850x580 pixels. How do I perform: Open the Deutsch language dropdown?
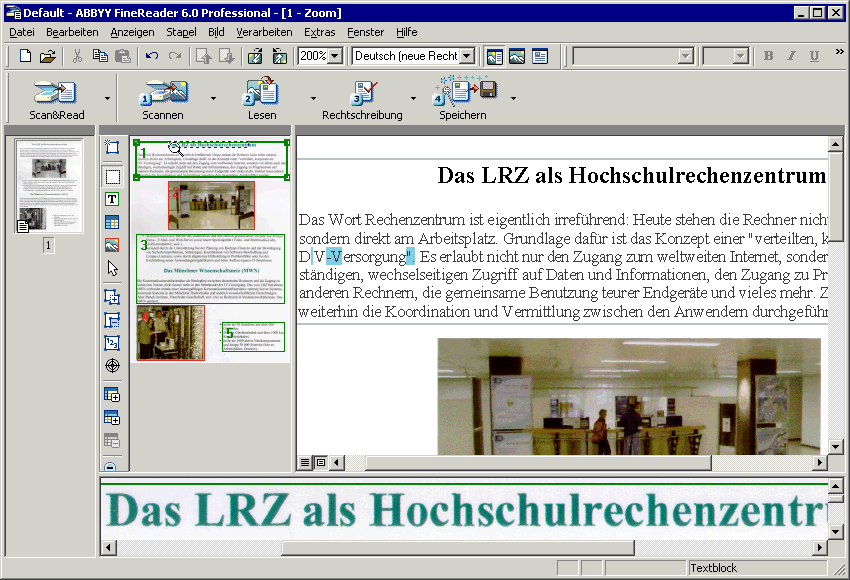click(467, 56)
